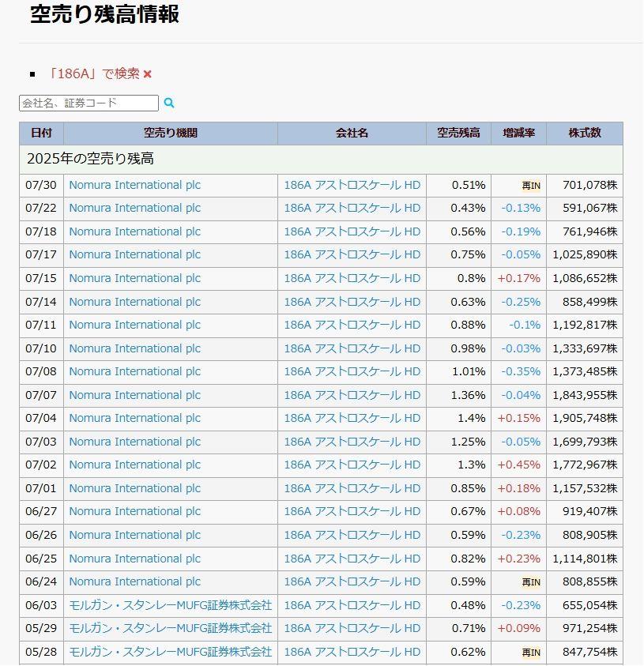Screen dimensions: 644x666
Task: Click the 増減率 column header
Action: 518,133
